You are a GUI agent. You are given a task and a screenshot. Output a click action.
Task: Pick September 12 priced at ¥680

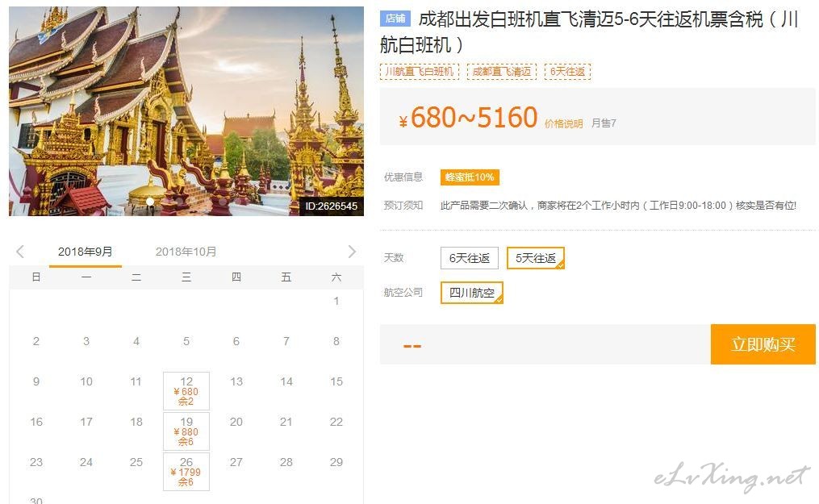point(186,391)
